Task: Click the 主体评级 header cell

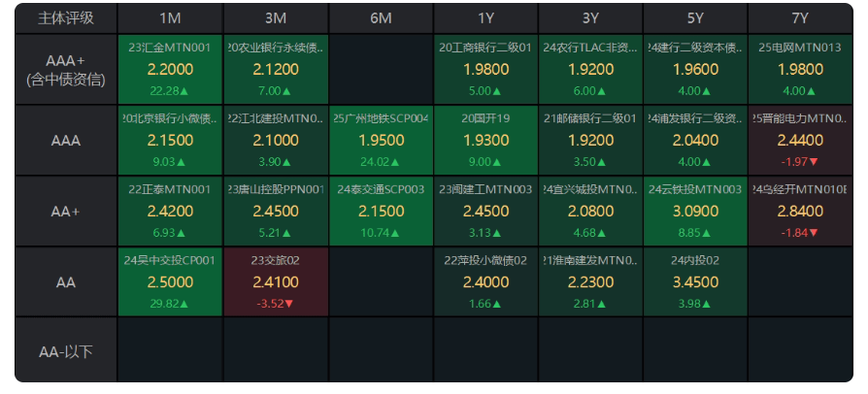Action: (66, 18)
